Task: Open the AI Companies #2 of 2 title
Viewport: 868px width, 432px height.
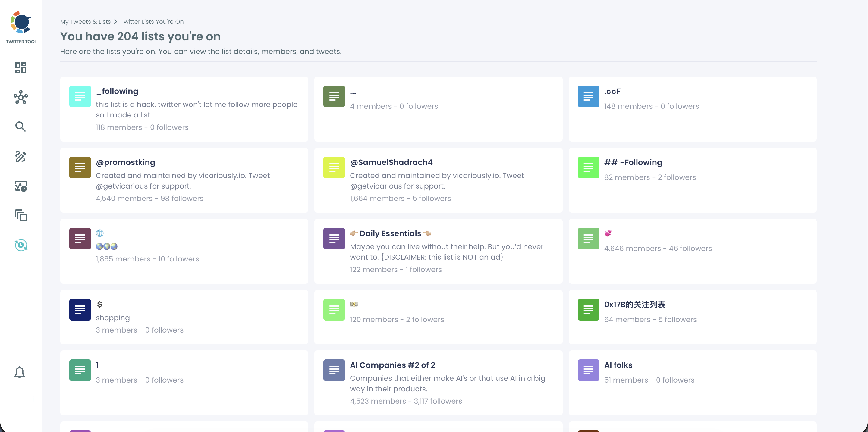Action: [392, 365]
